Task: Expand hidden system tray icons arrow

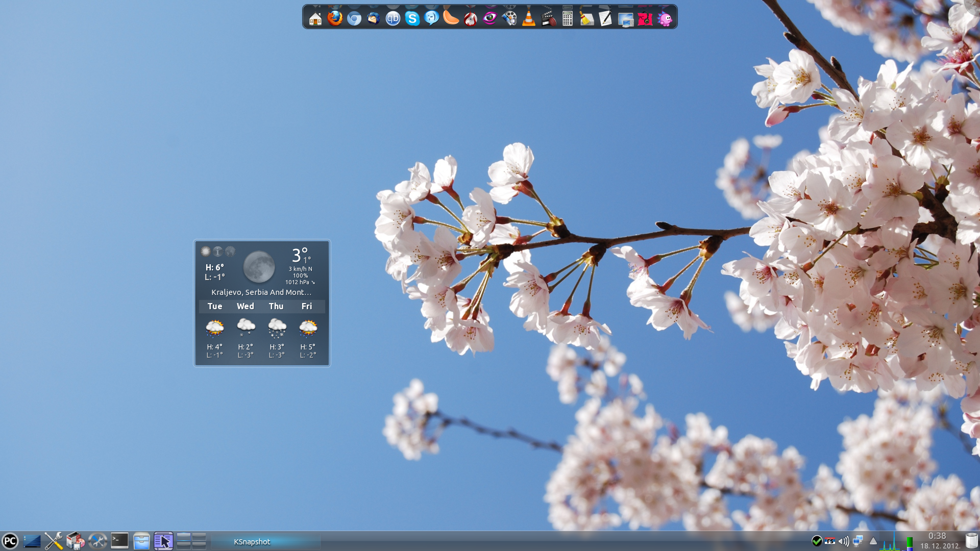Action: [873, 541]
